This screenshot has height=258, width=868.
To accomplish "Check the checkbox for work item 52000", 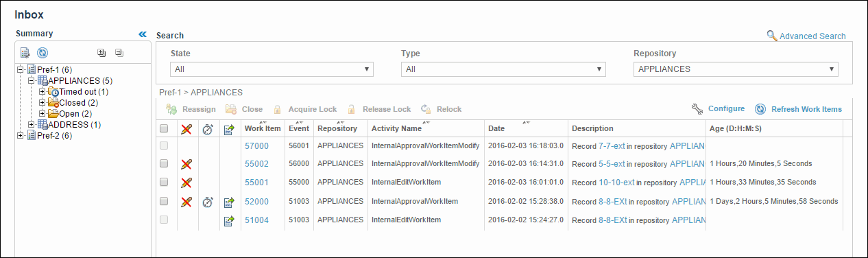I will 164,201.
